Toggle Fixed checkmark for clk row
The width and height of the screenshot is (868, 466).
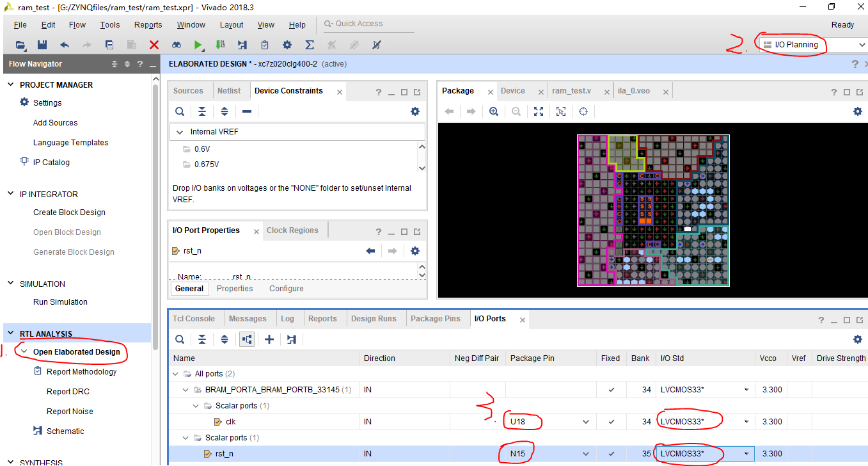pos(612,422)
